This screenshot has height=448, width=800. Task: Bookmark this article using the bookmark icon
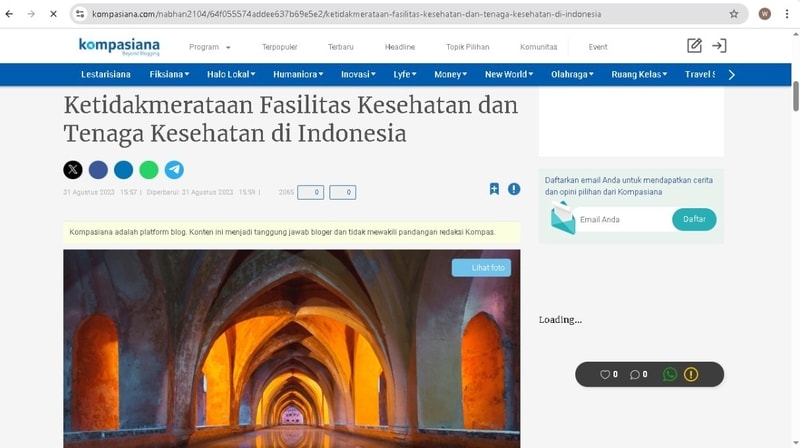[494, 189]
